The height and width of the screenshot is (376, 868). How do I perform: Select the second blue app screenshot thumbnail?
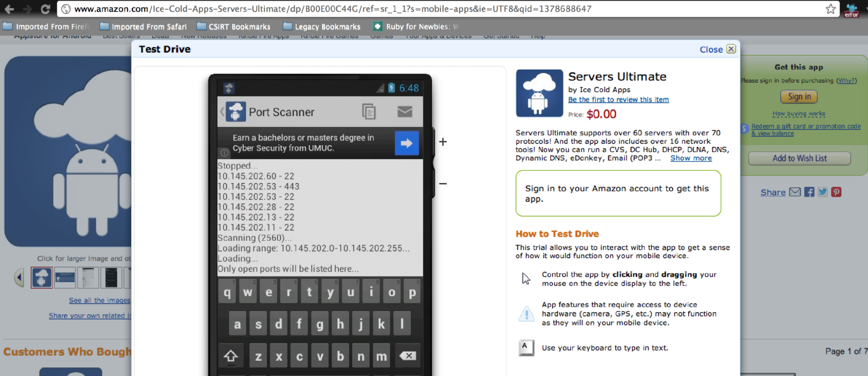point(65,277)
